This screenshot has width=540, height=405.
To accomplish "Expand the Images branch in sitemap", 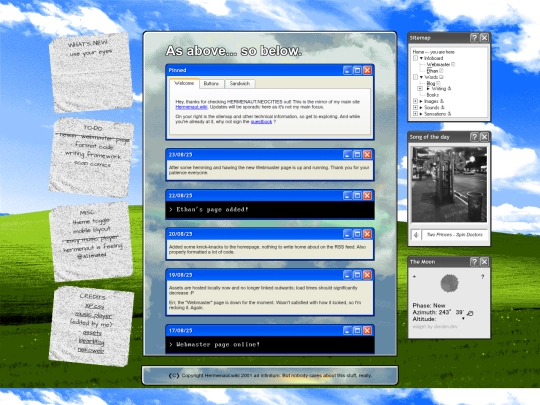I will tap(415, 101).
